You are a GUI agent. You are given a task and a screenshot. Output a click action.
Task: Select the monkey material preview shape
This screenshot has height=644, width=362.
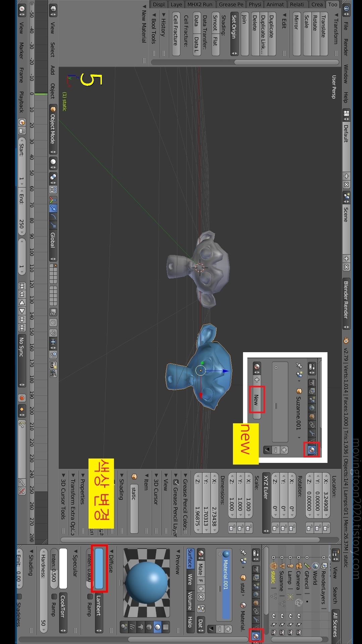point(140,627)
